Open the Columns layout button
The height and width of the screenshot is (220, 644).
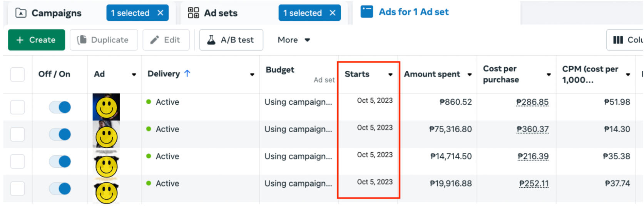point(626,40)
